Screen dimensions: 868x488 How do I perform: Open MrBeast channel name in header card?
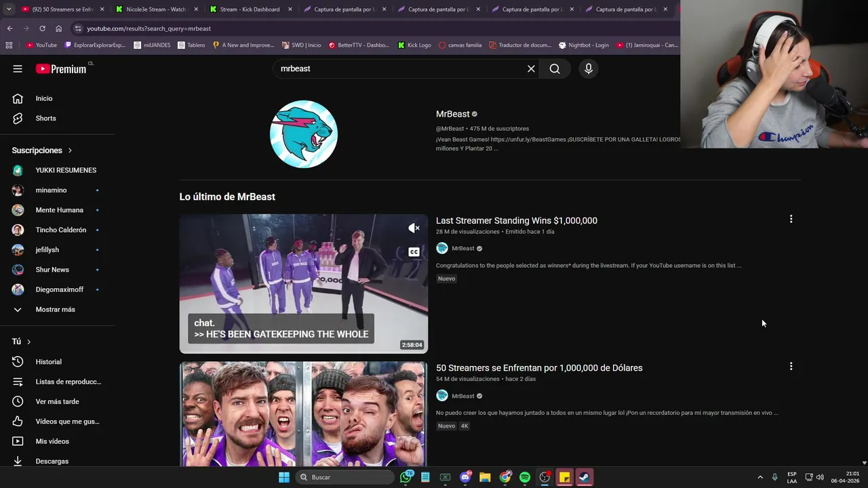coord(452,114)
